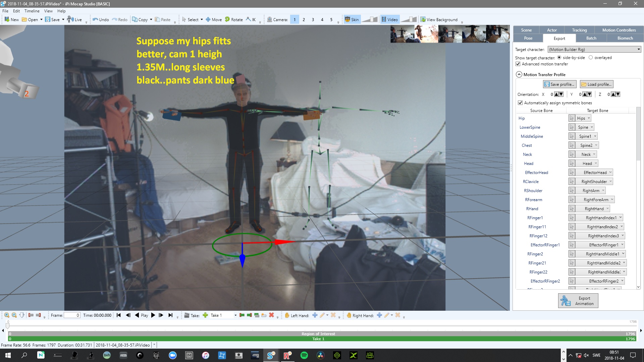
Task: Toggle the Video display button
Action: click(x=389, y=19)
